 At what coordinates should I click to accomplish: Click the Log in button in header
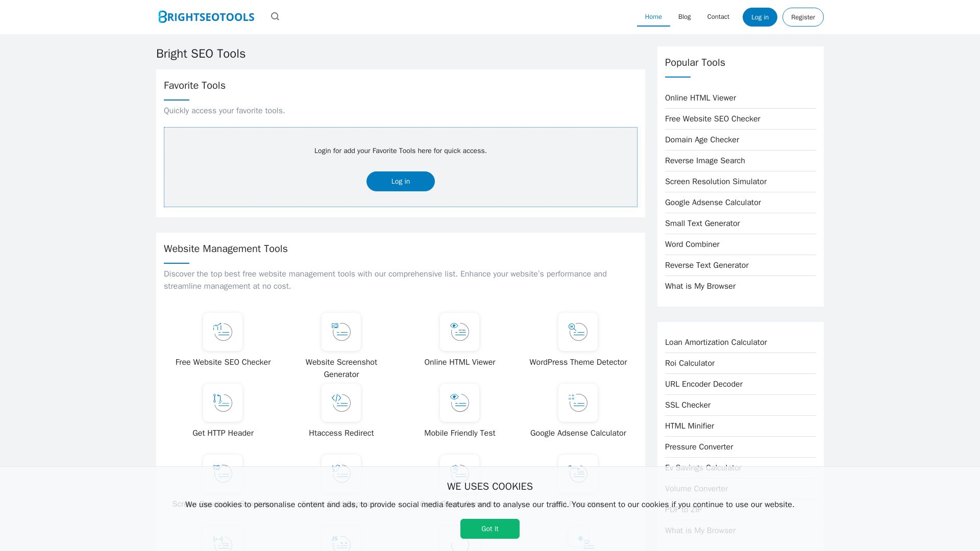pos(759,17)
